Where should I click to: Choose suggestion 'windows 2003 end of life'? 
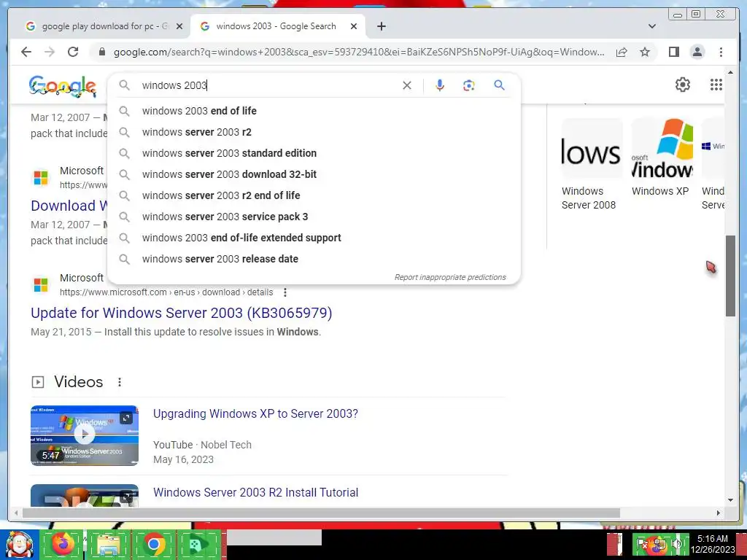(x=314, y=111)
